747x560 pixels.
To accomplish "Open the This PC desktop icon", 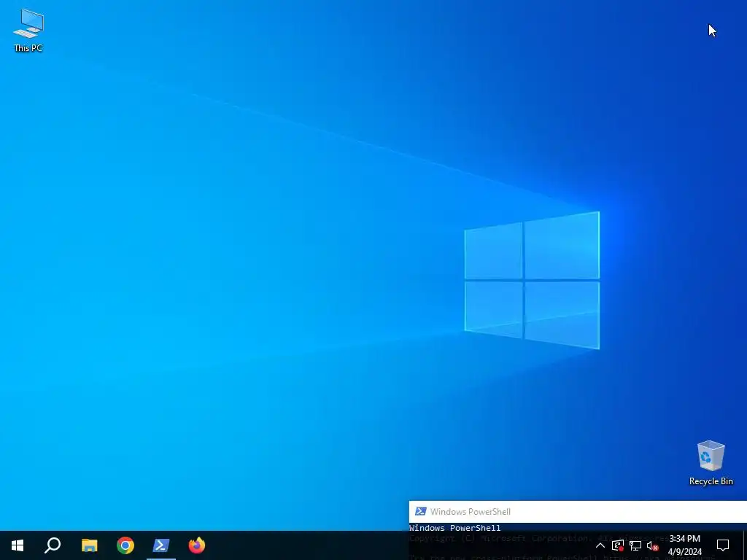I will [28, 30].
